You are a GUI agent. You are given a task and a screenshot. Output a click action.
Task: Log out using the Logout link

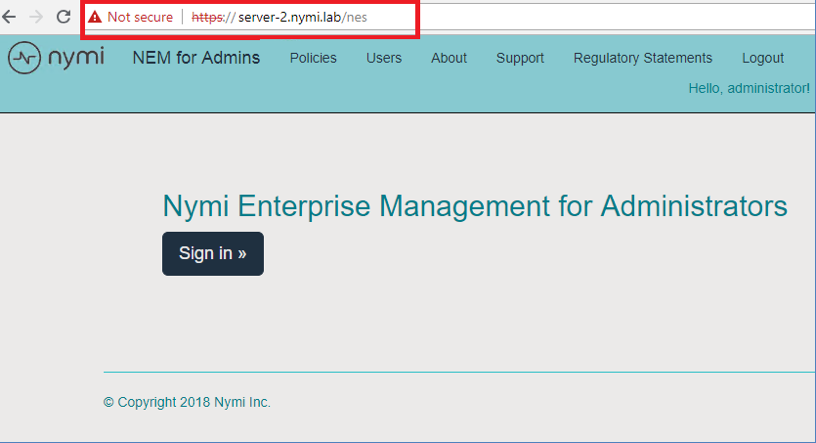point(763,58)
